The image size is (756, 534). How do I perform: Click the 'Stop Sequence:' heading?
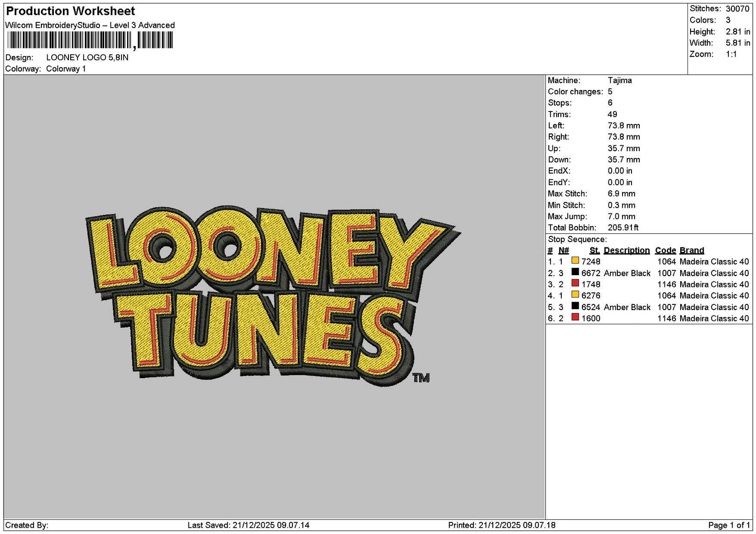coord(578,240)
